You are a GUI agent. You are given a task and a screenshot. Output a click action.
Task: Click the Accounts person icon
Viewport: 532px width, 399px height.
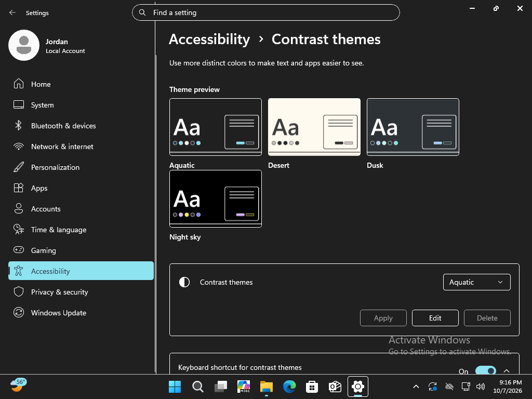pyautogui.click(x=19, y=209)
